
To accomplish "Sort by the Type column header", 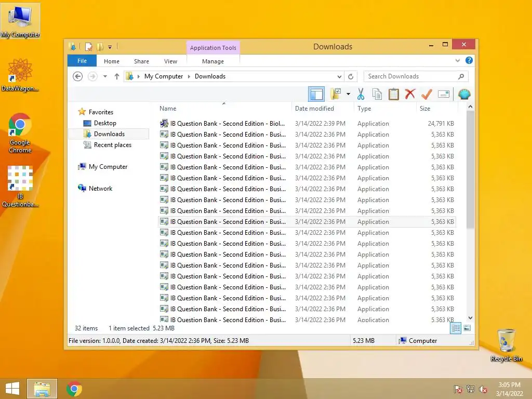I will [385, 108].
